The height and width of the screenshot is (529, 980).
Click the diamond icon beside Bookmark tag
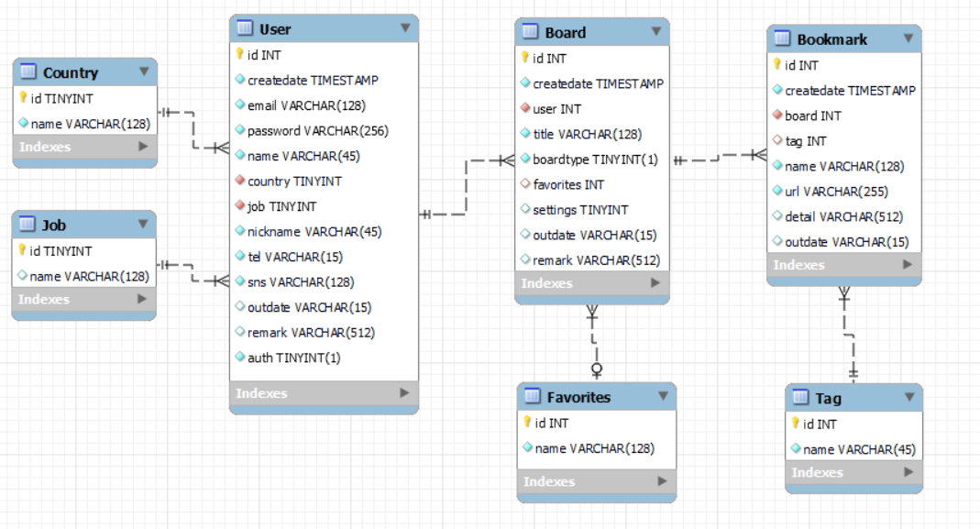tap(777, 140)
